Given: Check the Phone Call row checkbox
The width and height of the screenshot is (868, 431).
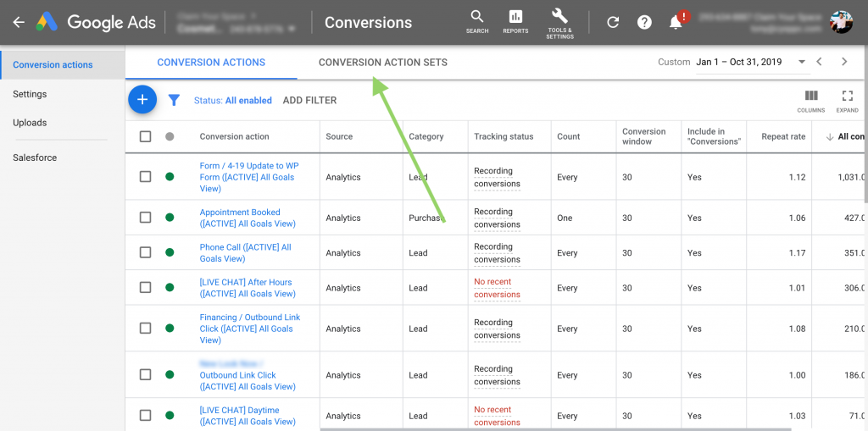Looking at the screenshot, I should click(x=145, y=252).
